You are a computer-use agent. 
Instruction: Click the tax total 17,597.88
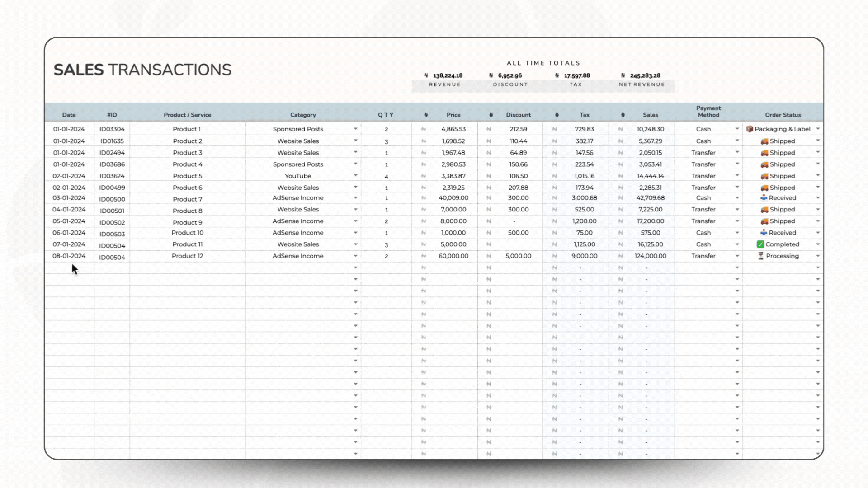(577, 76)
